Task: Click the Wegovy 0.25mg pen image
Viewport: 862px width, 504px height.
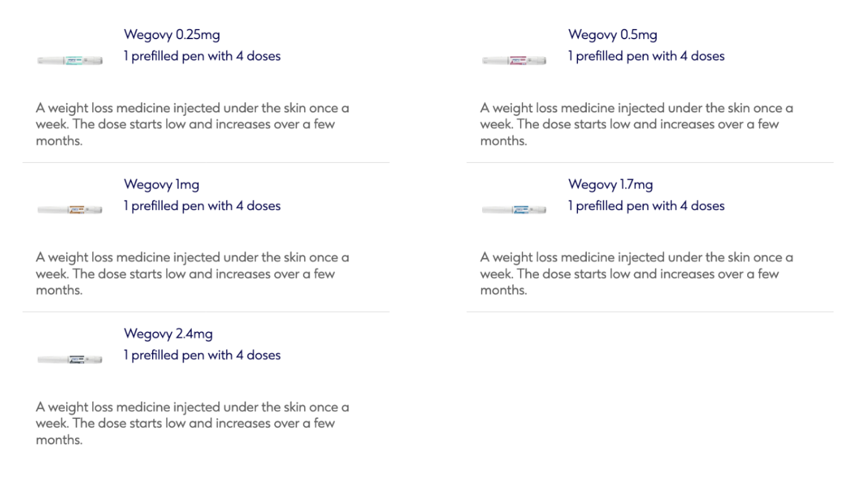Action: [x=69, y=61]
